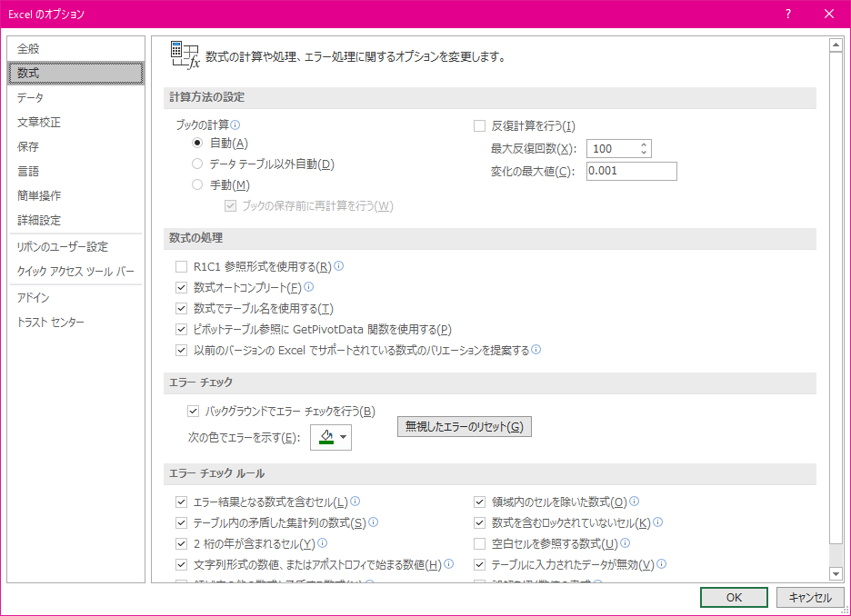851x616 pixels.
Task: Click info icon beside 文字列形式の数値 option
Action: pyautogui.click(x=449, y=564)
